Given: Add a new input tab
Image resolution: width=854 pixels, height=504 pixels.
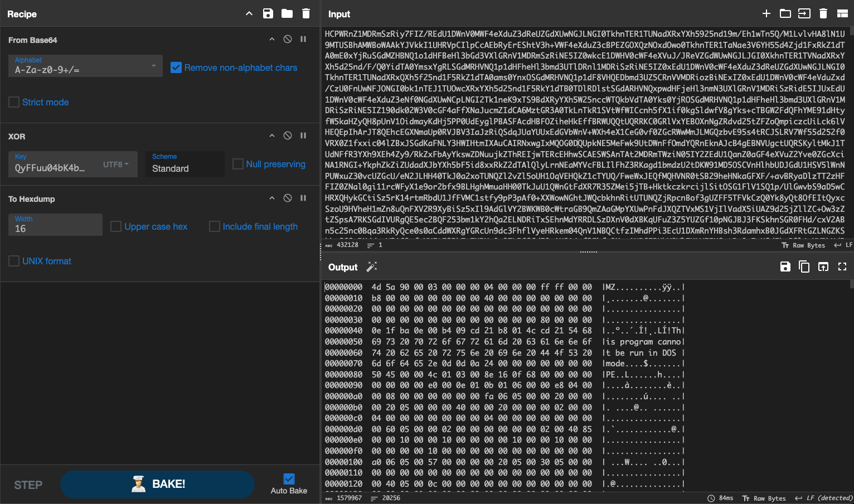Looking at the screenshot, I should click(766, 14).
